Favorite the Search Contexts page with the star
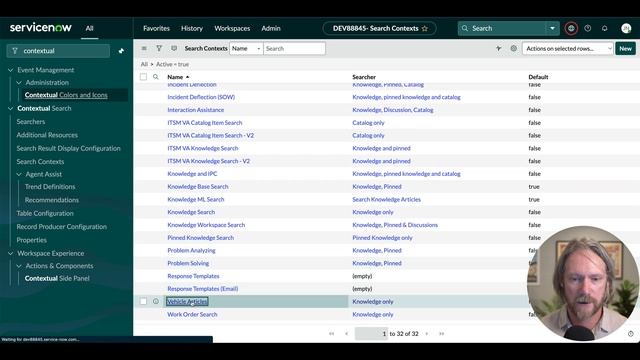This screenshot has height=360, width=640. pyautogui.click(x=425, y=29)
